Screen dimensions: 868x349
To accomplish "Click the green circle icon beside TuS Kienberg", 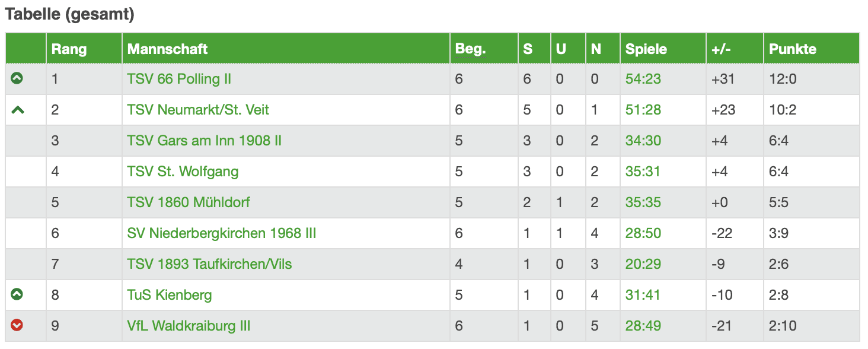I will click(x=17, y=294).
